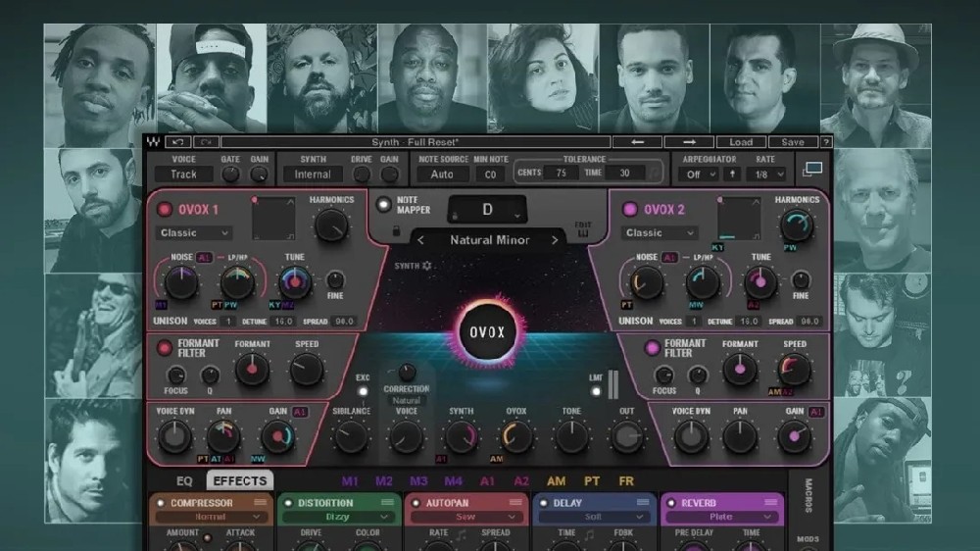Viewport: 980px width, 551px height.
Task: Click the Synth Internal source button
Action: pyautogui.click(x=313, y=175)
